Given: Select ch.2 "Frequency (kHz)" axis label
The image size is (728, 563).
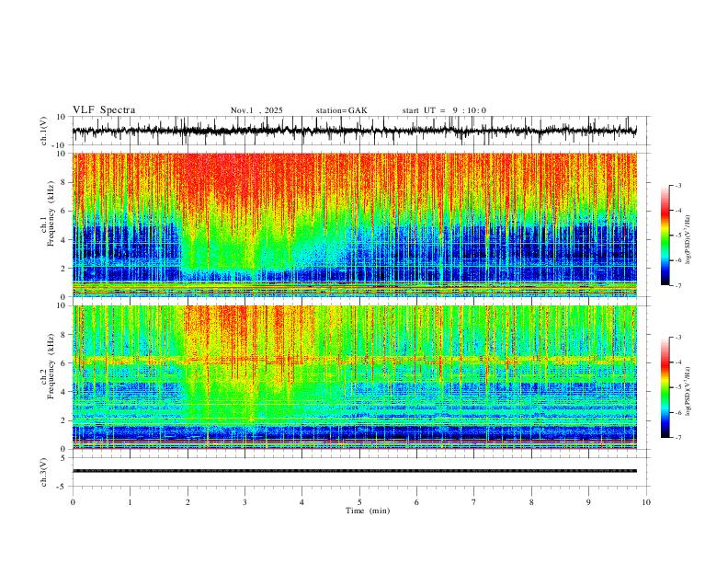Looking at the screenshot, I should pos(51,366).
